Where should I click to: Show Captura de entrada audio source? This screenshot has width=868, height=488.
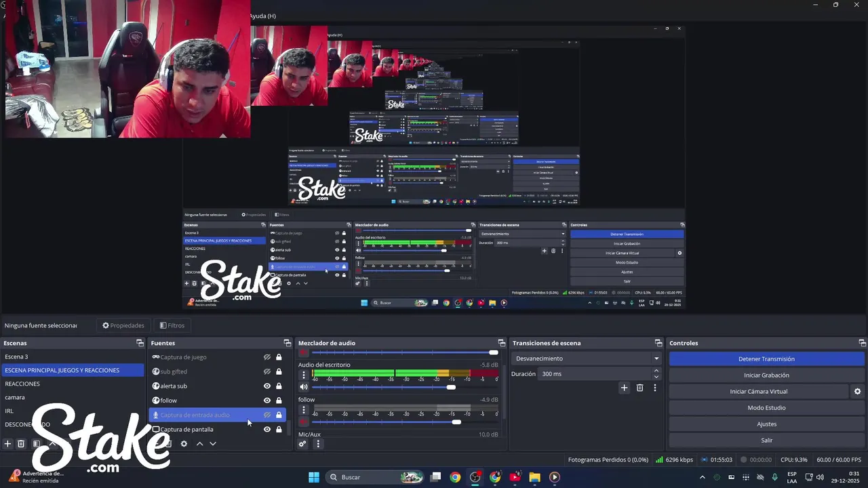[267, 415]
